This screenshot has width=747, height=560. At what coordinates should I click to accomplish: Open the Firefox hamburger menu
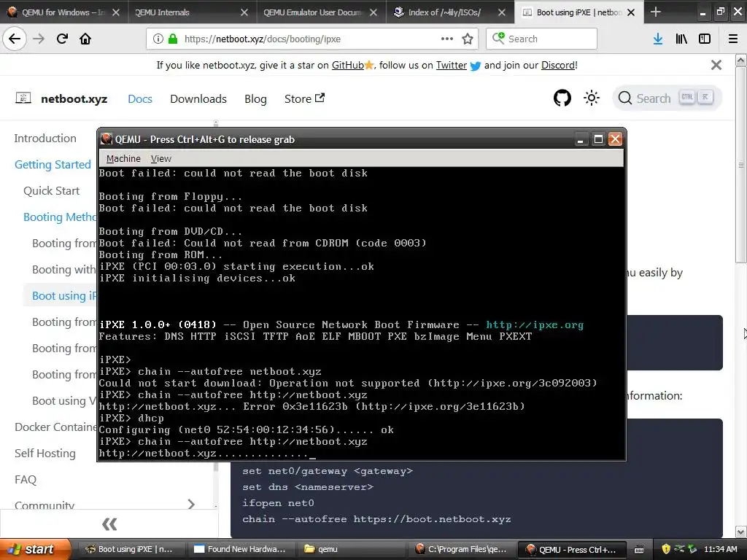(733, 39)
